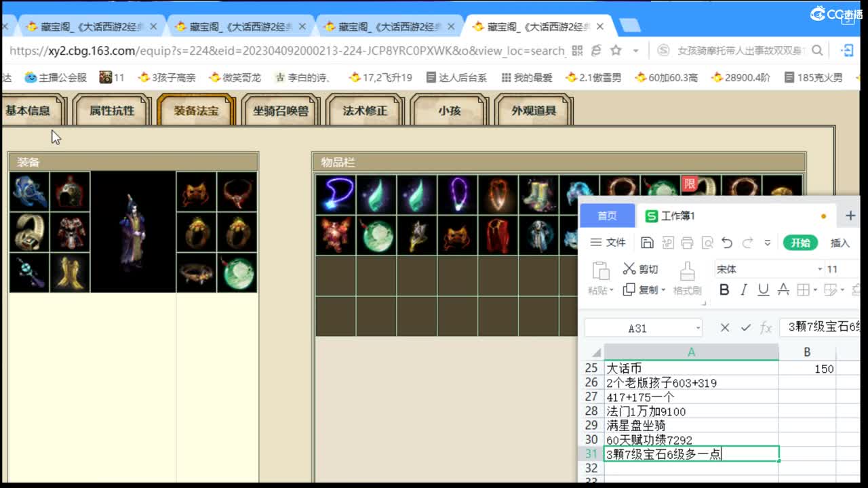Undo the last action in WPS
This screenshot has height=488, width=868.
tap(727, 243)
